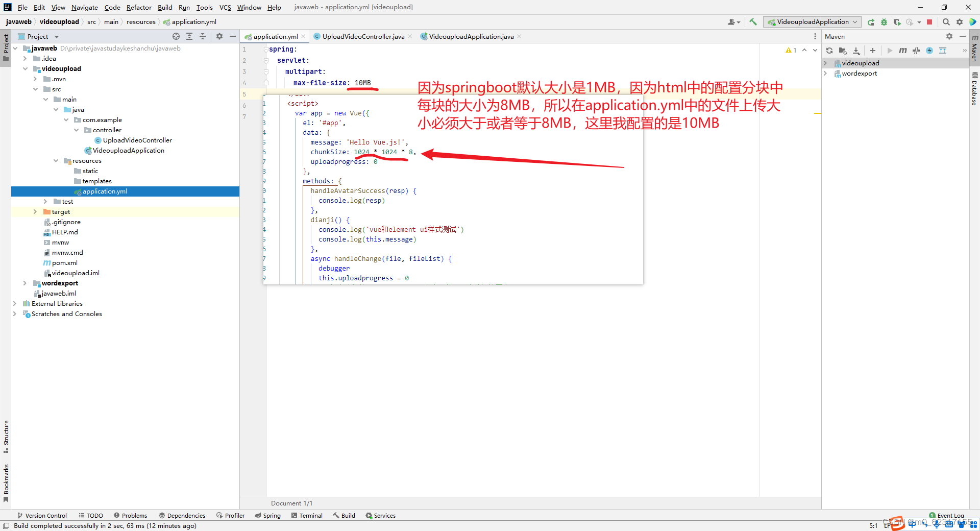Toggle the Maven side stripe button
Viewport: 980px width, 531px height.
pyautogui.click(x=974, y=48)
